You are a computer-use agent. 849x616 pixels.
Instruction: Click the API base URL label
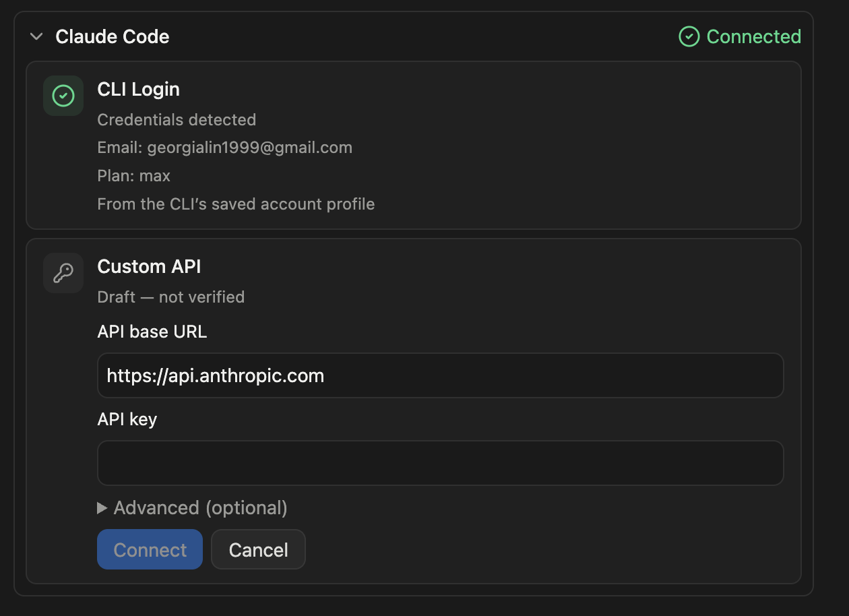coord(152,332)
